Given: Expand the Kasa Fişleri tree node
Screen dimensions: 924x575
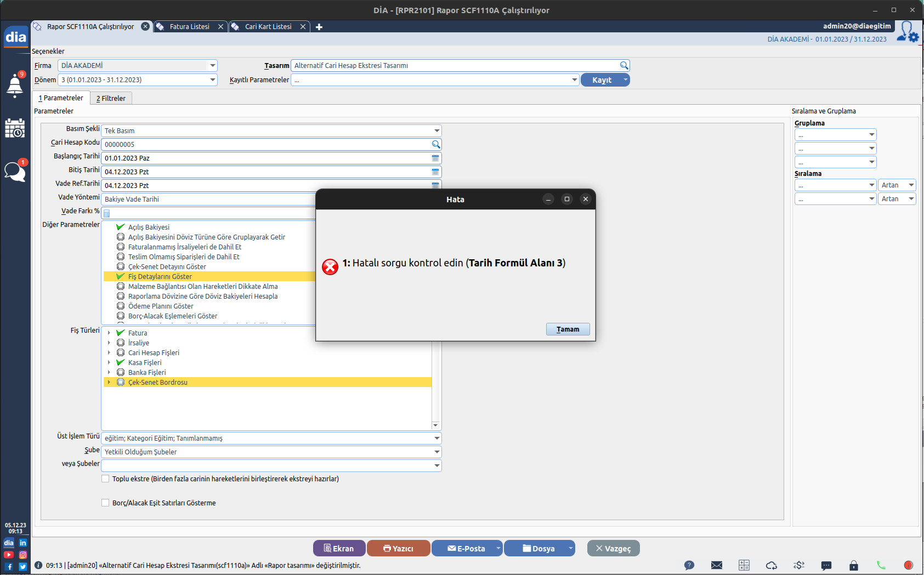Looking at the screenshot, I should click(109, 363).
